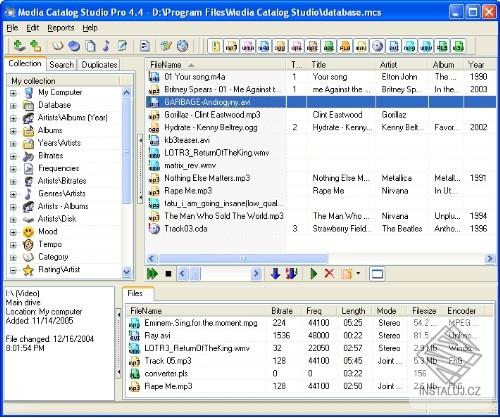Click the double blue down arrows icon
Viewport: 500px width, 418px height.
[291, 274]
